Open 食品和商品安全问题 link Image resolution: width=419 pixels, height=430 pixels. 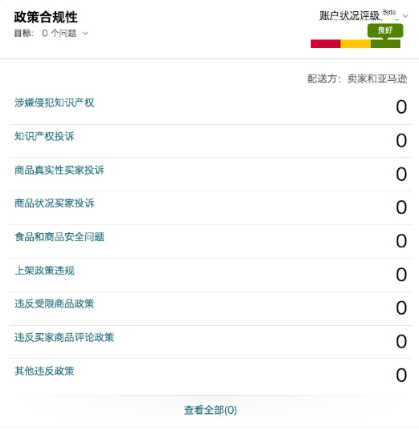click(x=59, y=237)
